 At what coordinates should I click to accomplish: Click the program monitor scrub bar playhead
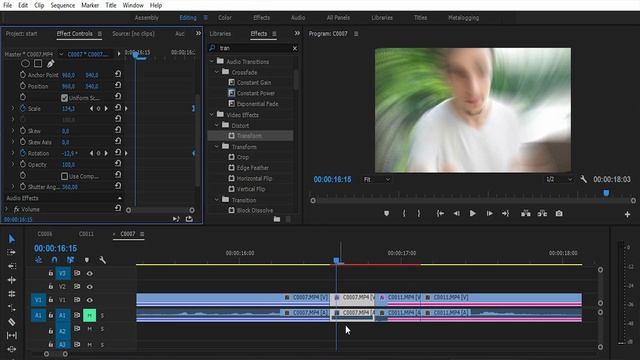coord(606,193)
